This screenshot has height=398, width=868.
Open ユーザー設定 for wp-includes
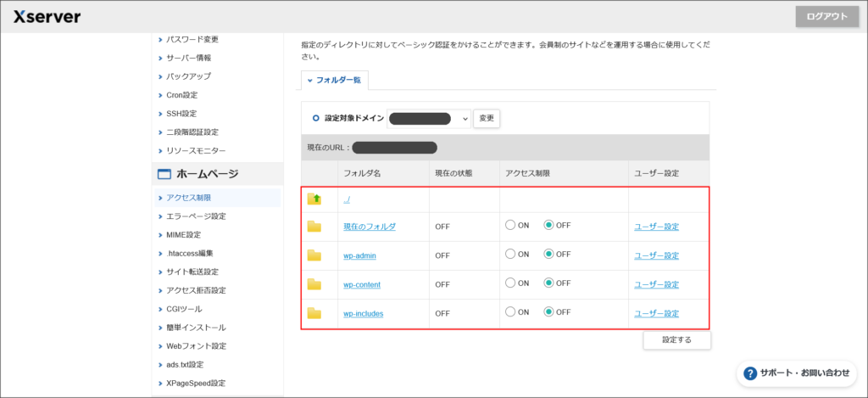(657, 313)
